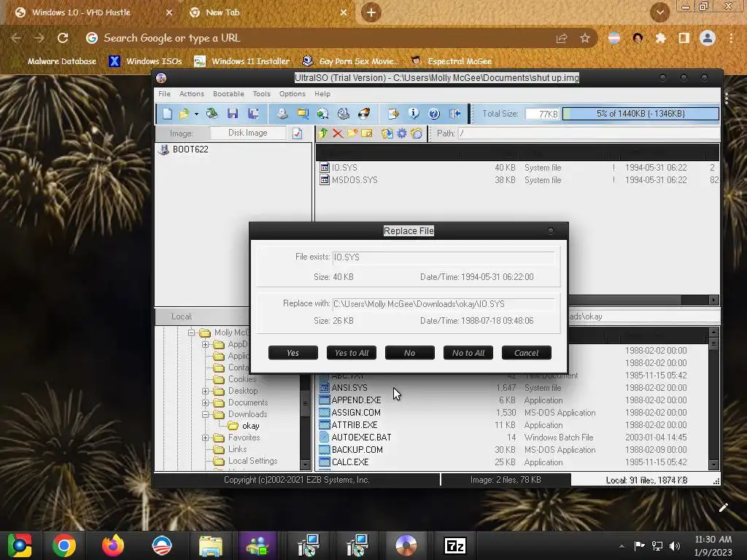
Task: Click Cancel in Replace File dialog
Action: coord(527,353)
